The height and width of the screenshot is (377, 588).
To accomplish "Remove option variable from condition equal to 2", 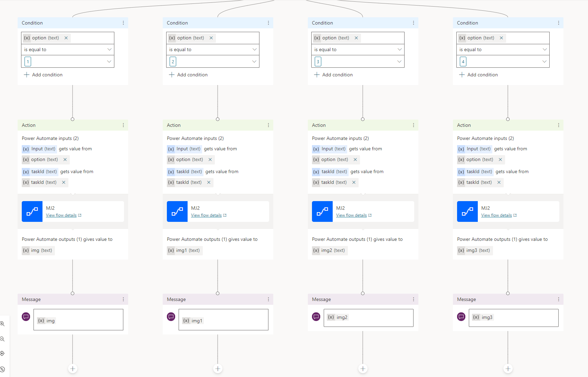I will coord(211,38).
